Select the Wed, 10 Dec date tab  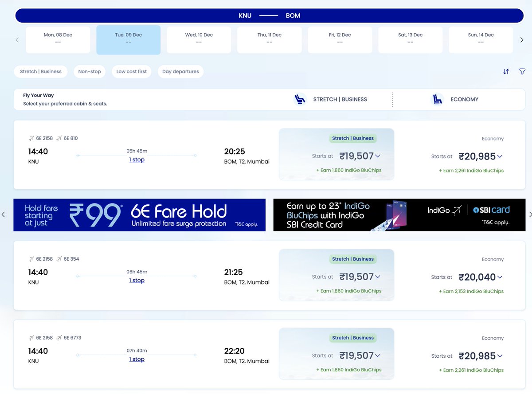pyautogui.click(x=199, y=40)
